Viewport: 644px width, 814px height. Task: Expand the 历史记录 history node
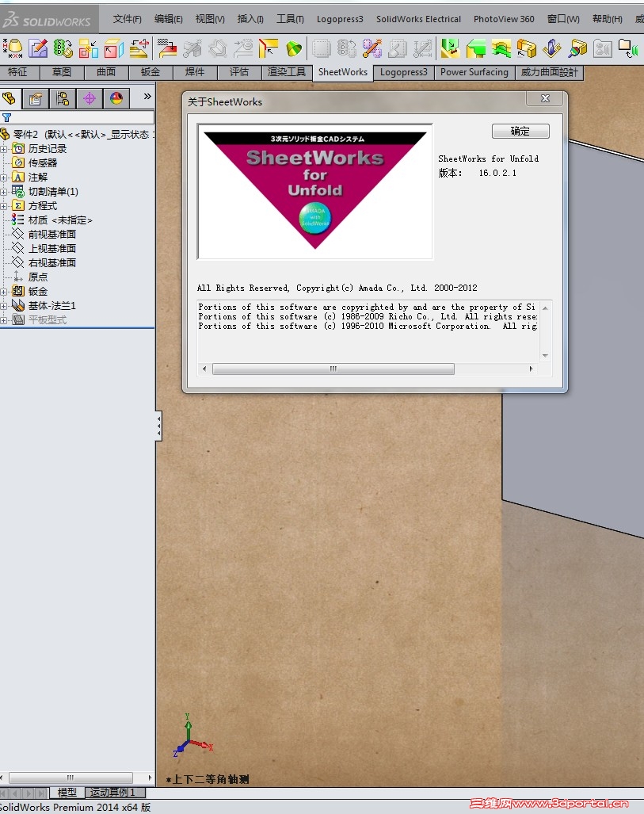(4, 149)
